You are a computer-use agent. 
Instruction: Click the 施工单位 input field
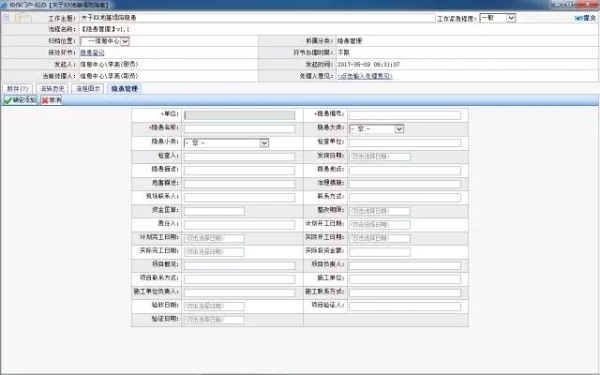[x=405, y=279]
